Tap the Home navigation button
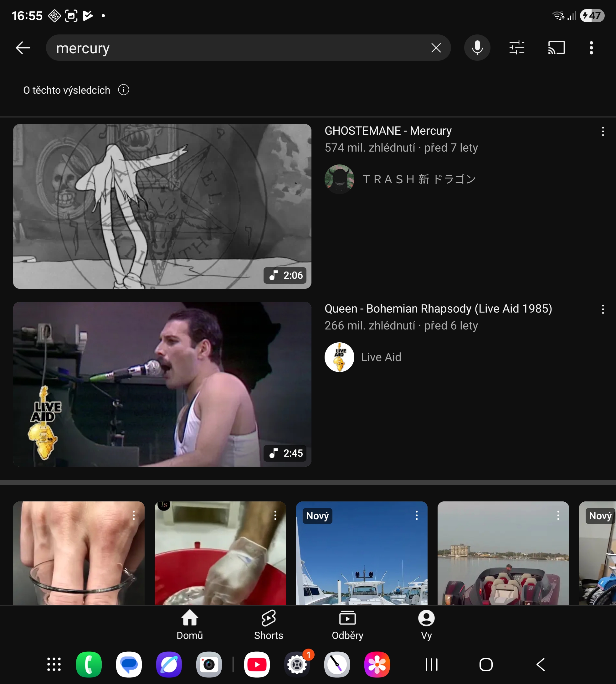The width and height of the screenshot is (616, 684). pyautogui.click(x=486, y=664)
